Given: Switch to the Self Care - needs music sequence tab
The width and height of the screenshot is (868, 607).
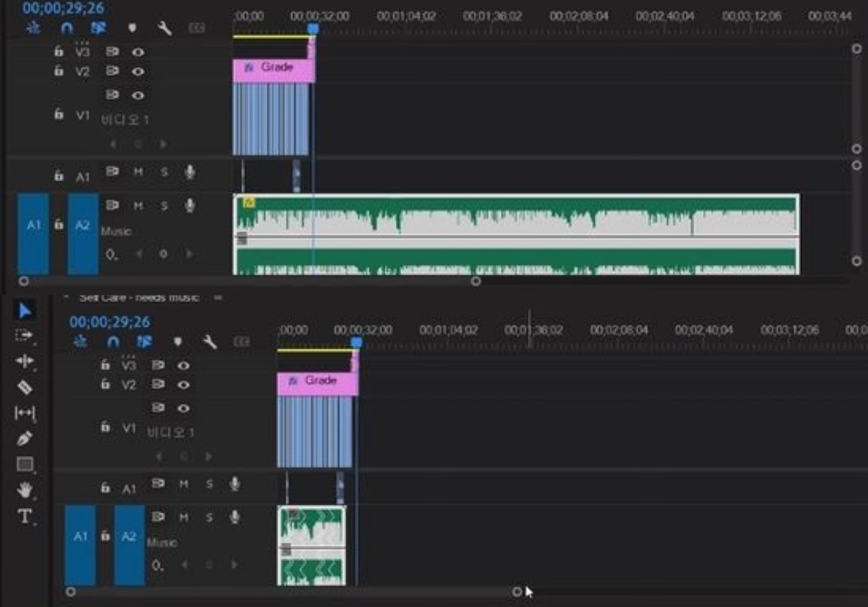Looking at the screenshot, I should click(139, 297).
